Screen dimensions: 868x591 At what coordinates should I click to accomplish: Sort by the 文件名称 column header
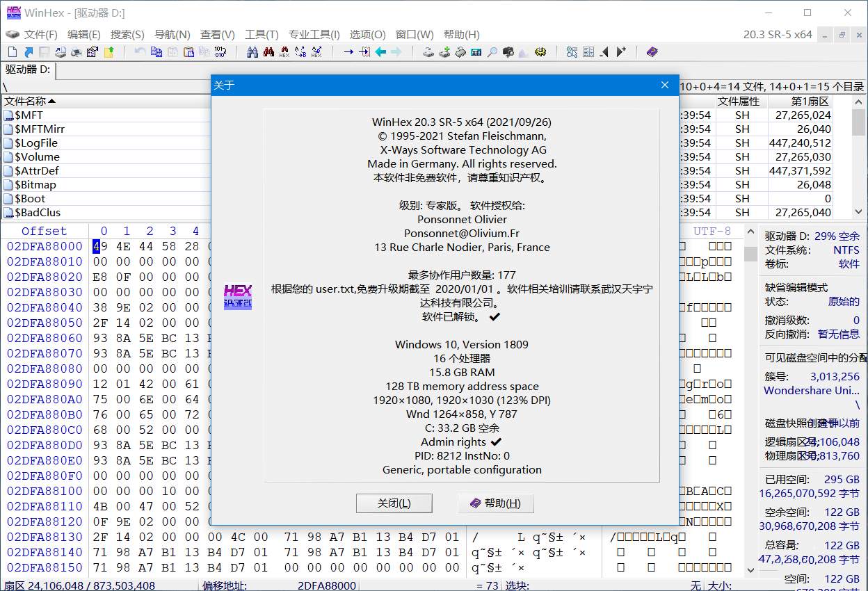coord(30,102)
